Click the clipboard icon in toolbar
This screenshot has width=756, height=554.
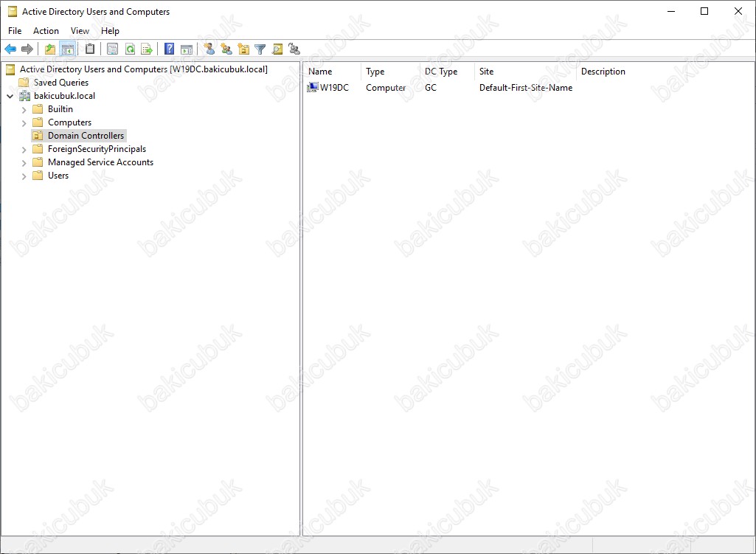pyautogui.click(x=90, y=49)
